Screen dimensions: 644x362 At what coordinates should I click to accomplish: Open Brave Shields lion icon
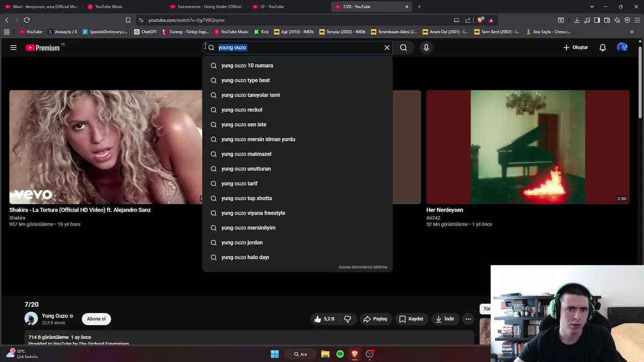pyautogui.click(x=480, y=20)
